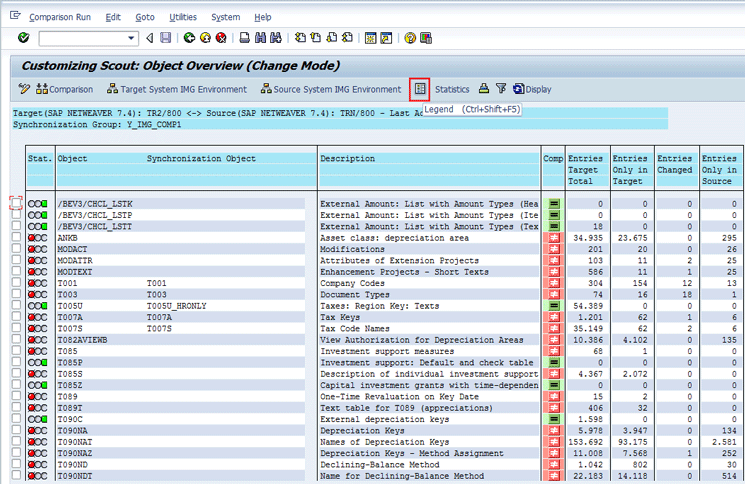Tick the checkbox beside T090NA
The width and height of the screenshot is (745, 484).
(x=16, y=430)
